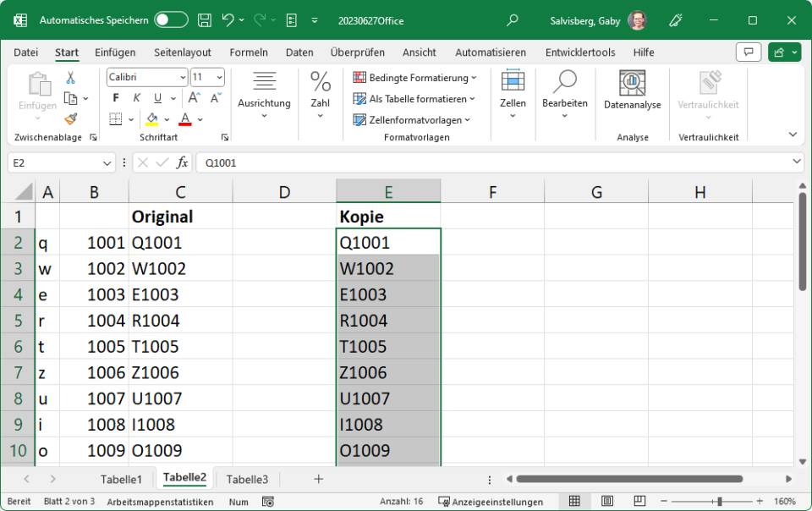Image resolution: width=812 pixels, height=511 pixels.
Task: Open the Calibri font dropdown
Action: point(183,77)
